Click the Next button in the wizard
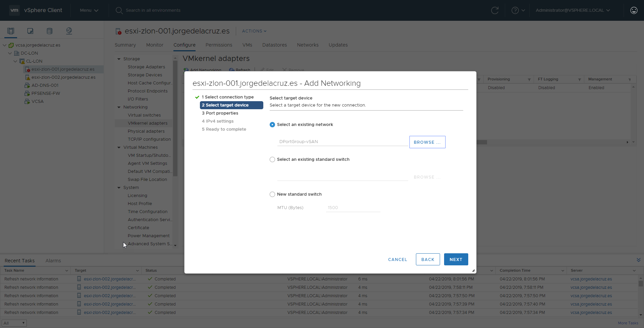This screenshot has height=328, width=644. 456,259
